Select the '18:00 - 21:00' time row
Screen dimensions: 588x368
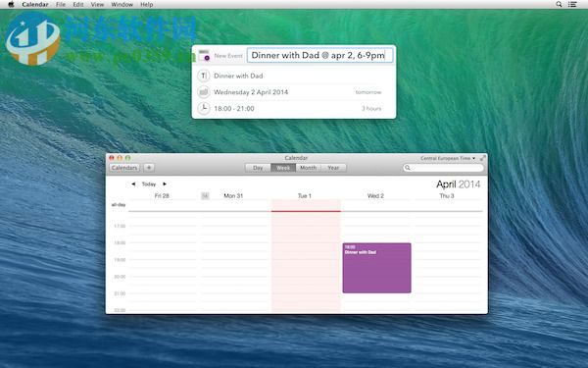(294, 109)
